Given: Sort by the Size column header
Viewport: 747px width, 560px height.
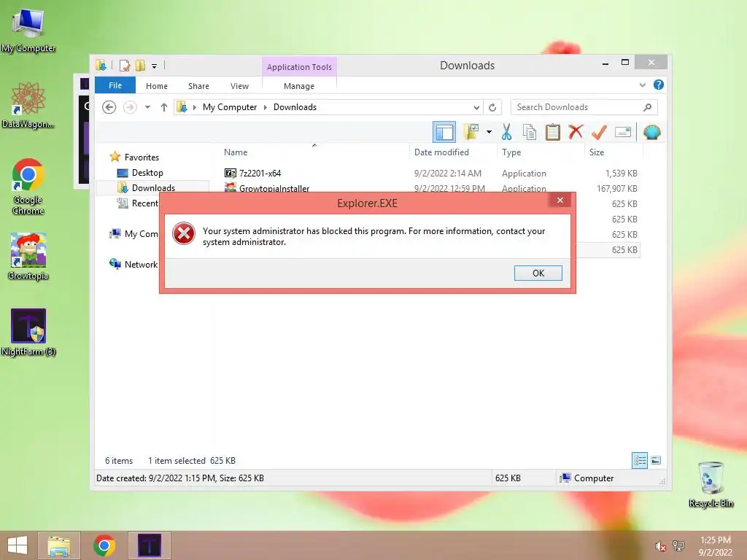Looking at the screenshot, I should click(x=597, y=152).
